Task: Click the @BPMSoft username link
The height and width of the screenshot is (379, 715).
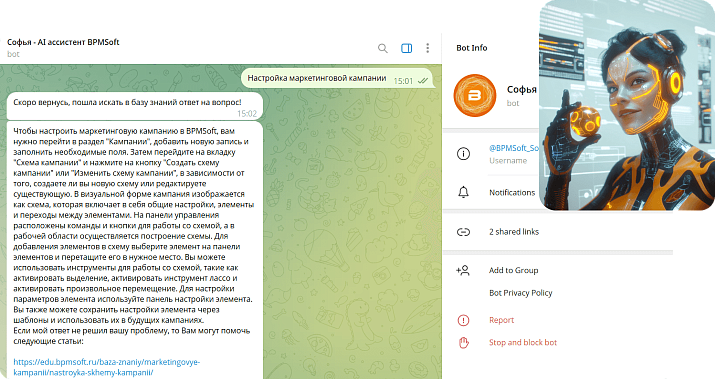Action: 514,148
